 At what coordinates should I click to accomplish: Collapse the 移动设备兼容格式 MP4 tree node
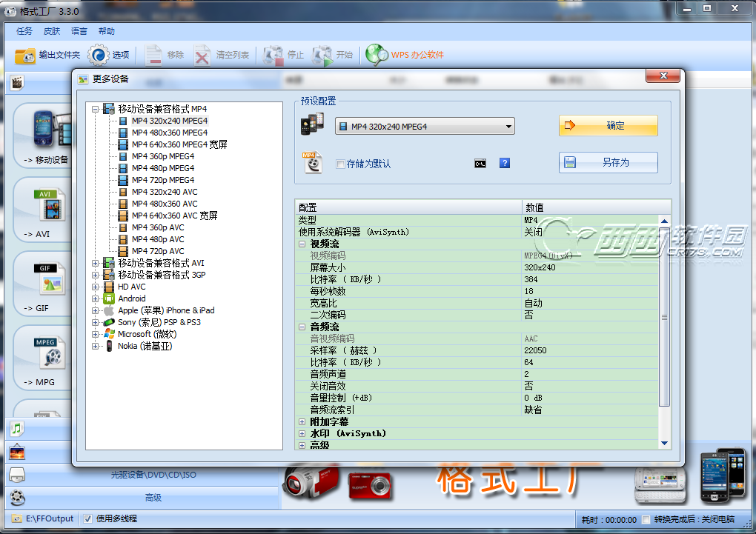95,110
